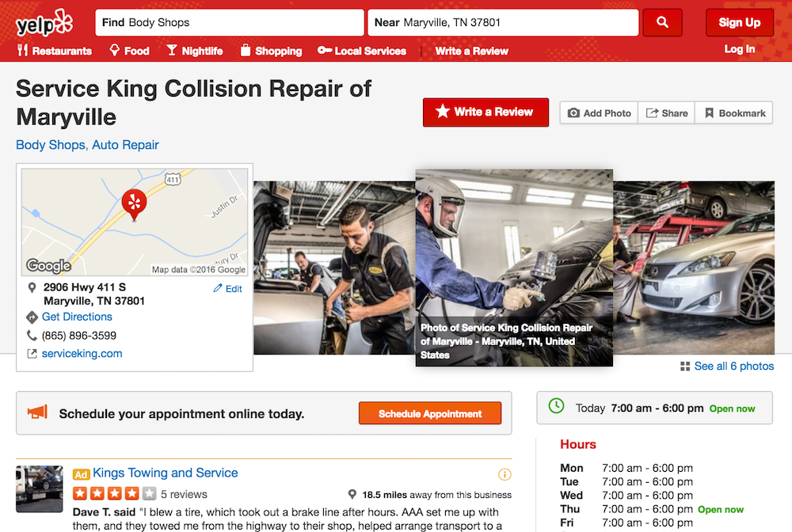792x532 pixels.
Task: Click the Find search field
Action: [230, 22]
